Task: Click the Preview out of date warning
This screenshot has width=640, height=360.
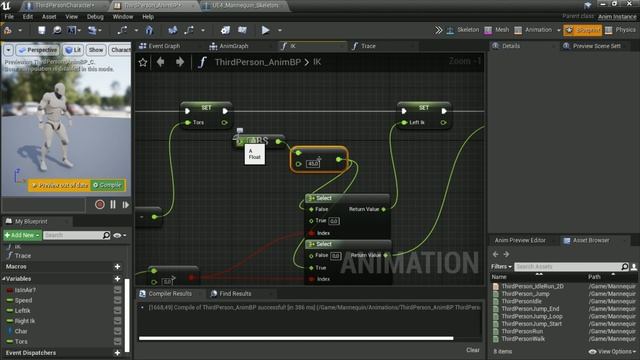Action: (x=60, y=185)
